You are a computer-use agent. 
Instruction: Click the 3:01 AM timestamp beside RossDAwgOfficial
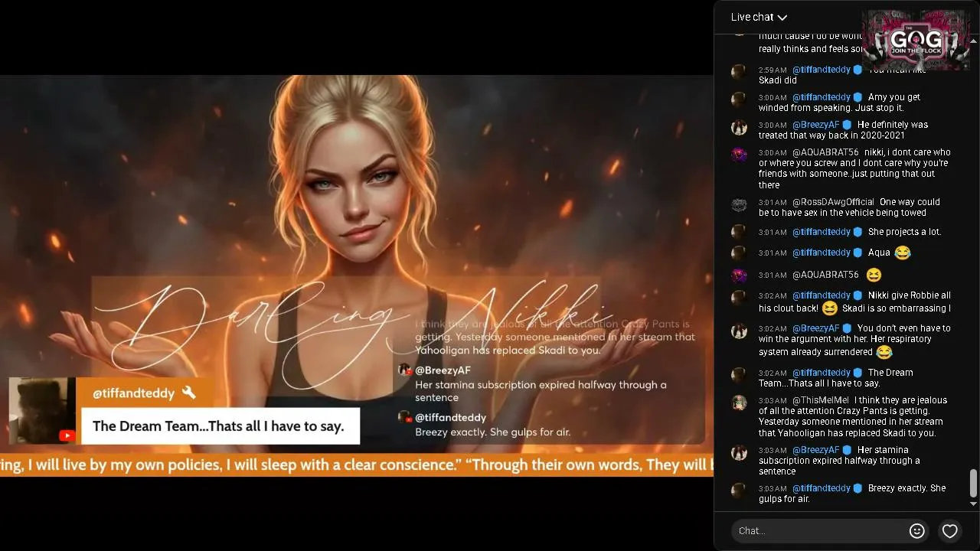[773, 202]
